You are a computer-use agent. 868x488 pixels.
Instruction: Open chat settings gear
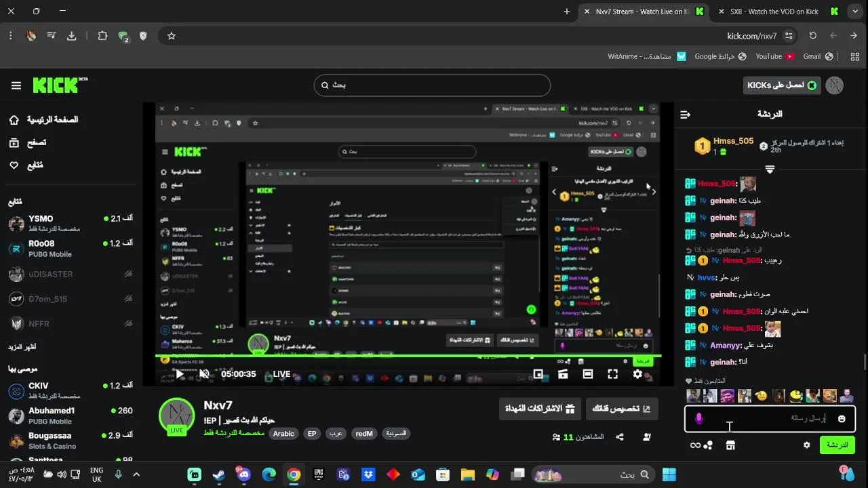[x=806, y=445]
